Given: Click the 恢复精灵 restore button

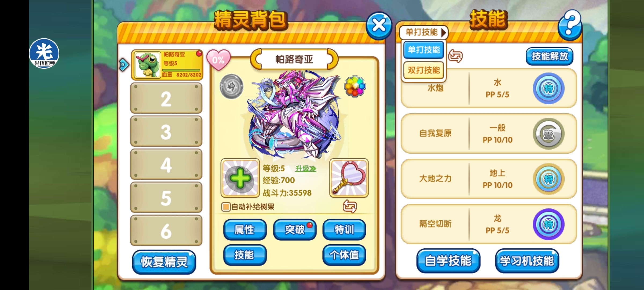Looking at the screenshot, I should (164, 262).
